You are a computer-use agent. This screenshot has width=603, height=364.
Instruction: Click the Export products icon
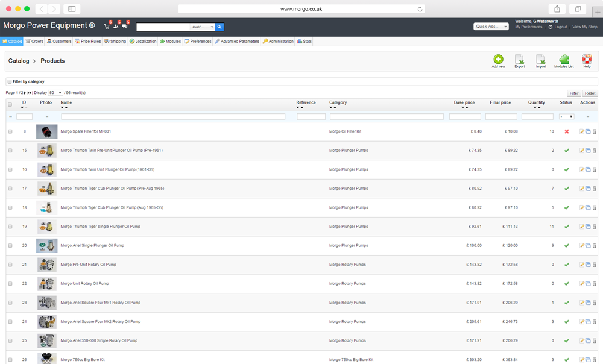pos(520,59)
